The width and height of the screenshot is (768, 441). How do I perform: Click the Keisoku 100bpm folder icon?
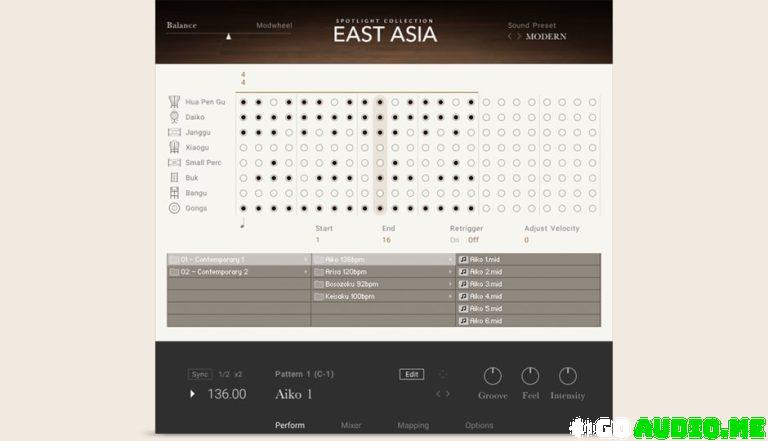coord(319,296)
